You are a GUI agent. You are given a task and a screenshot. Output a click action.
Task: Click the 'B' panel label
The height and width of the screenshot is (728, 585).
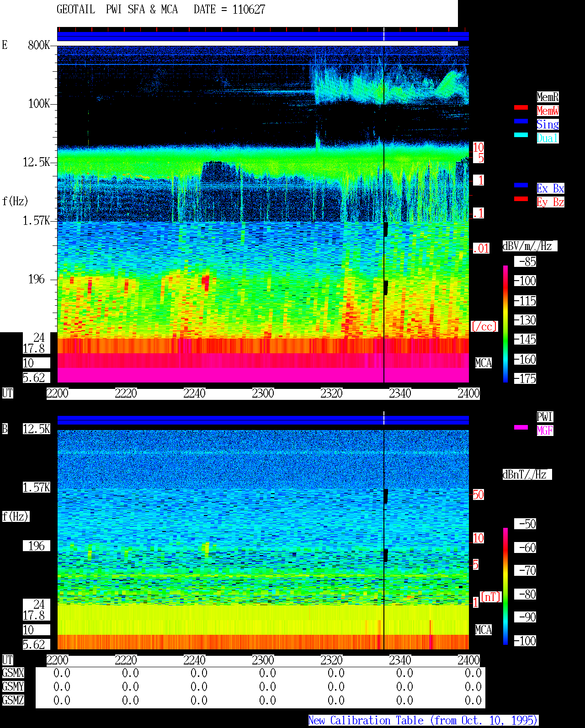tap(5, 429)
